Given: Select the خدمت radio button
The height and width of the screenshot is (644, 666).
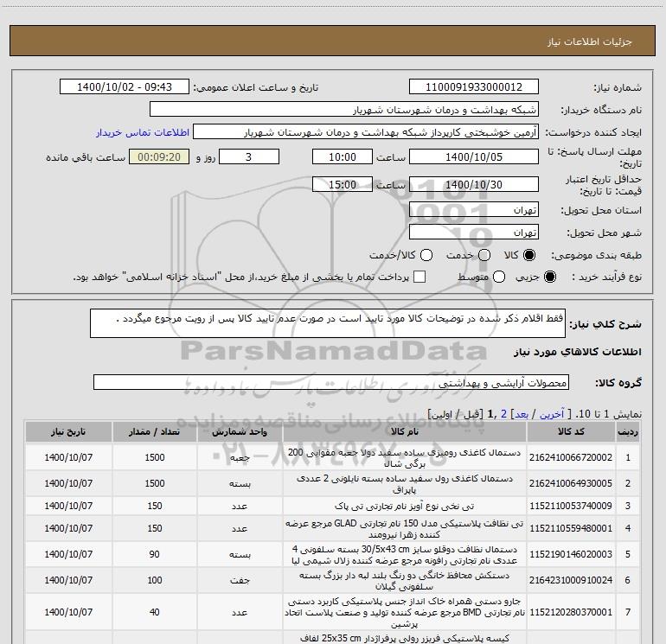Looking at the screenshot, I should pyautogui.click(x=484, y=255).
